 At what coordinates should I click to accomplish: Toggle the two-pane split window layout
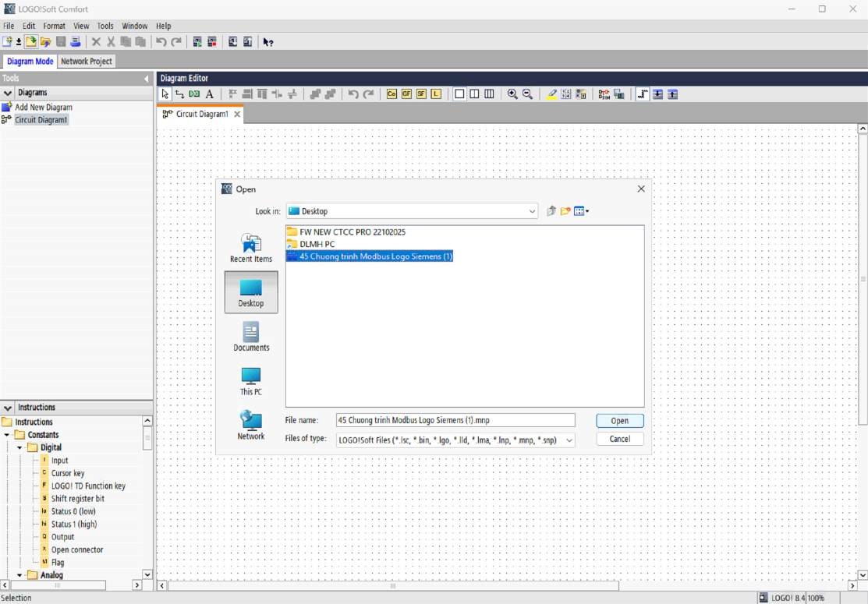click(474, 94)
